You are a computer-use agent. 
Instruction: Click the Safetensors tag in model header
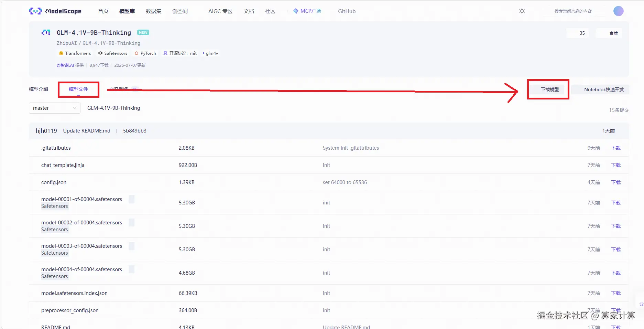[x=113, y=53]
